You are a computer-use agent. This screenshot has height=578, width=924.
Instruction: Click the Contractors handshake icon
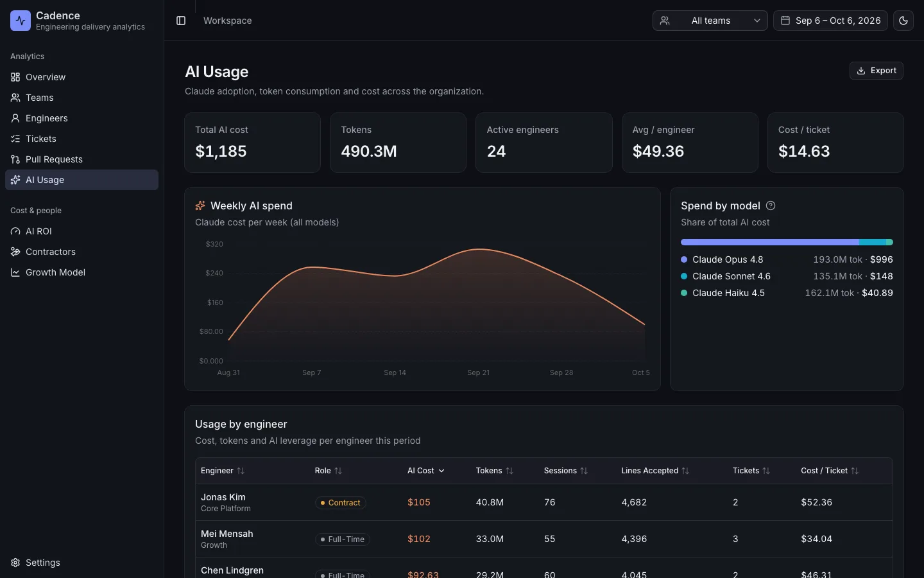(x=15, y=252)
